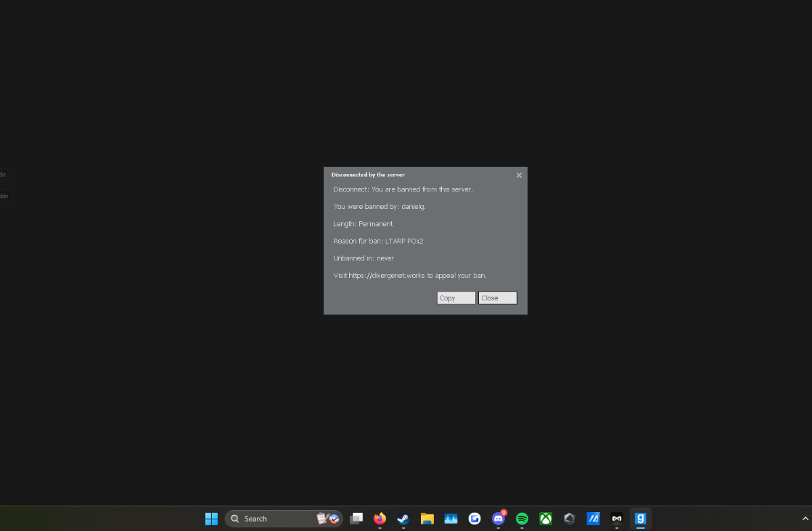Viewport: 812px width, 531px height.
Task: Open Steam from the taskbar
Action: point(403,519)
